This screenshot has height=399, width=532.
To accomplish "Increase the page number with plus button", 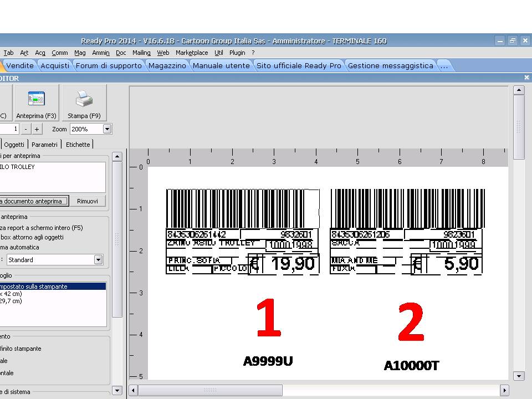I will tap(37, 129).
